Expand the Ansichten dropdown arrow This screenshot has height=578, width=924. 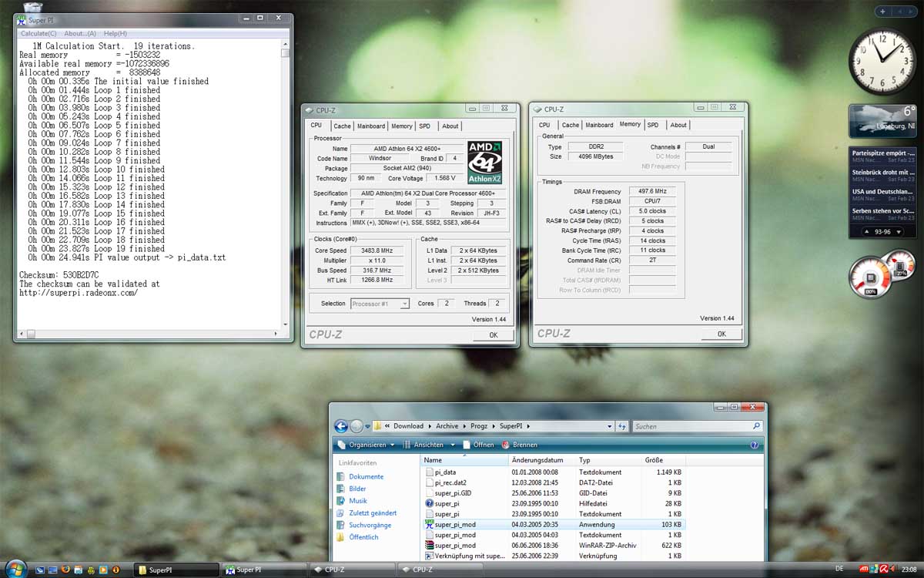[453, 445]
